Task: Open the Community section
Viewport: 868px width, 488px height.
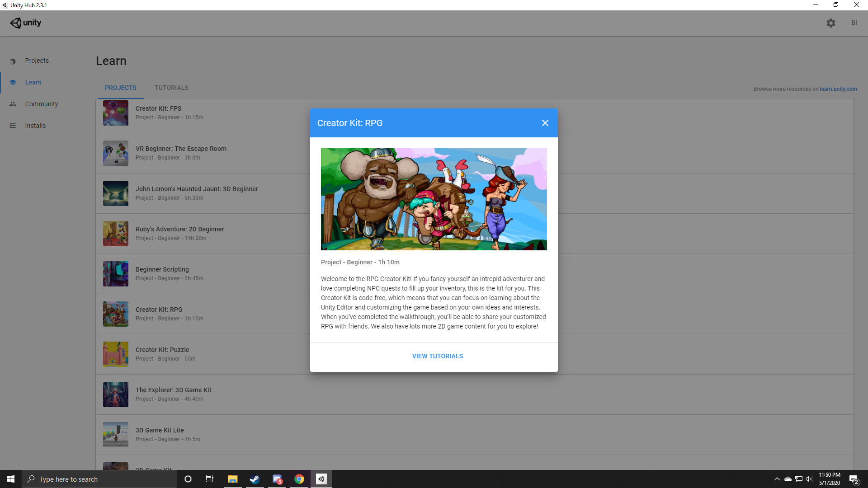Action: tap(41, 103)
